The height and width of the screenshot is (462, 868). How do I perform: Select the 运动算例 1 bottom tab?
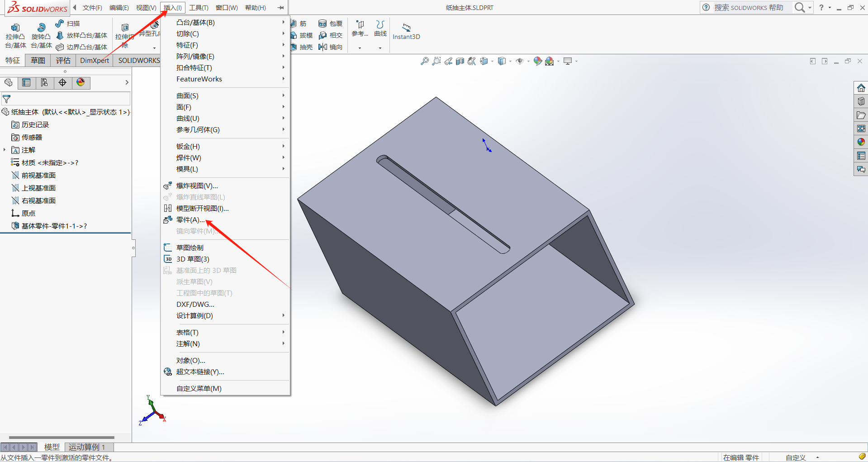pyautogui.click(x=87, y=447)
